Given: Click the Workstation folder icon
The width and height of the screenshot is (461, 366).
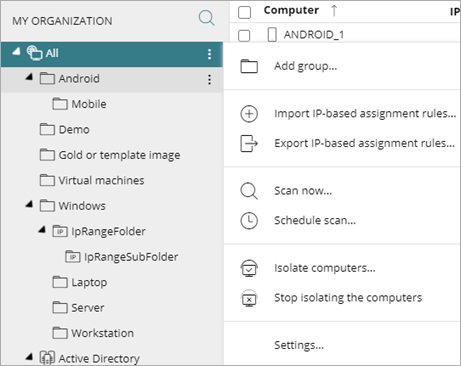Looking at the screenshot, I should 60,333.
